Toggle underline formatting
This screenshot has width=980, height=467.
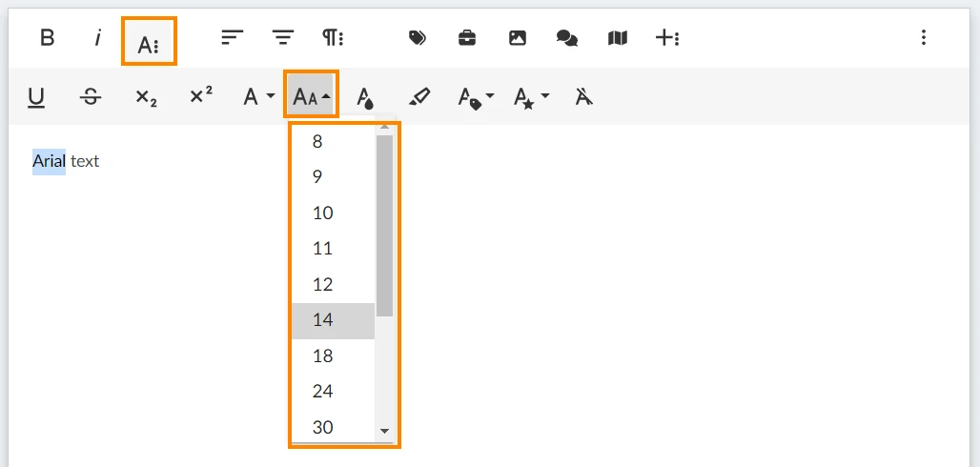pyautogui.click(x=36, y=97)
